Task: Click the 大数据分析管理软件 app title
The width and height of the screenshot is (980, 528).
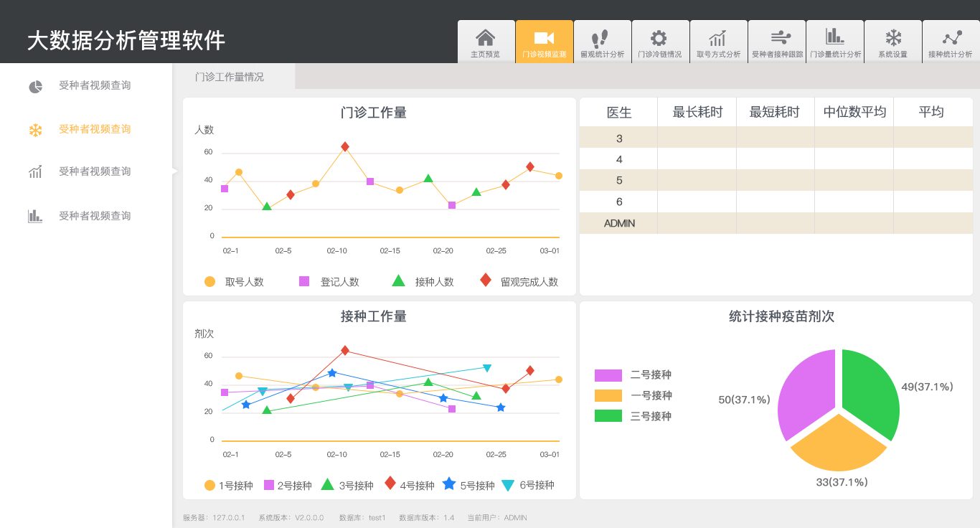Action: tap(126, 41)
